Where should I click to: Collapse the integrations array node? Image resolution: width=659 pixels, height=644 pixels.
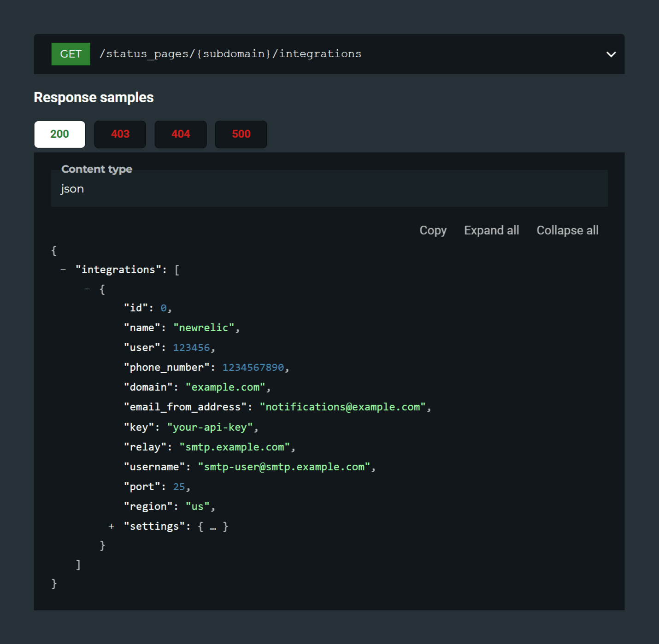click(x=64, y=269)
